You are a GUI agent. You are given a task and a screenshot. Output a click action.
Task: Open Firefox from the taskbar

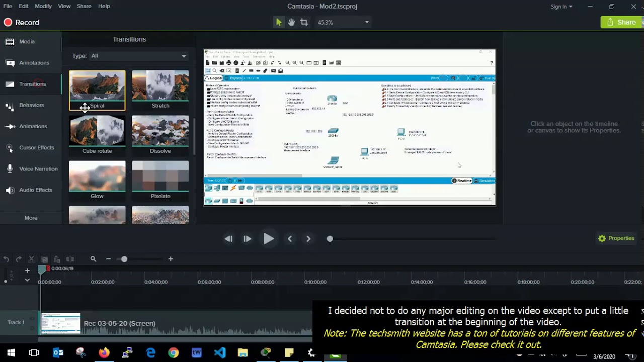(104, 353)
